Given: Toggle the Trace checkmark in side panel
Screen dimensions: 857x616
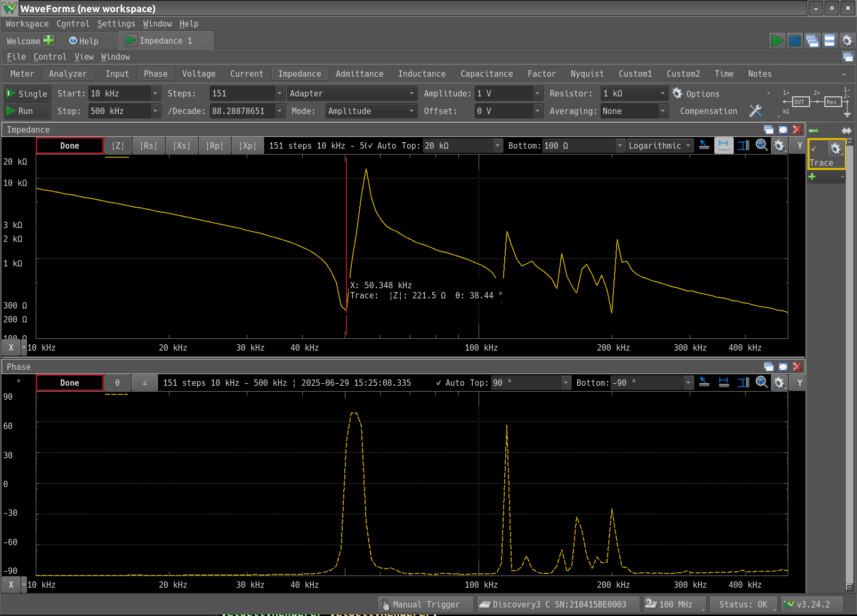Looking at the screenshot, I should pyautogui.click(x=814, y=149).
